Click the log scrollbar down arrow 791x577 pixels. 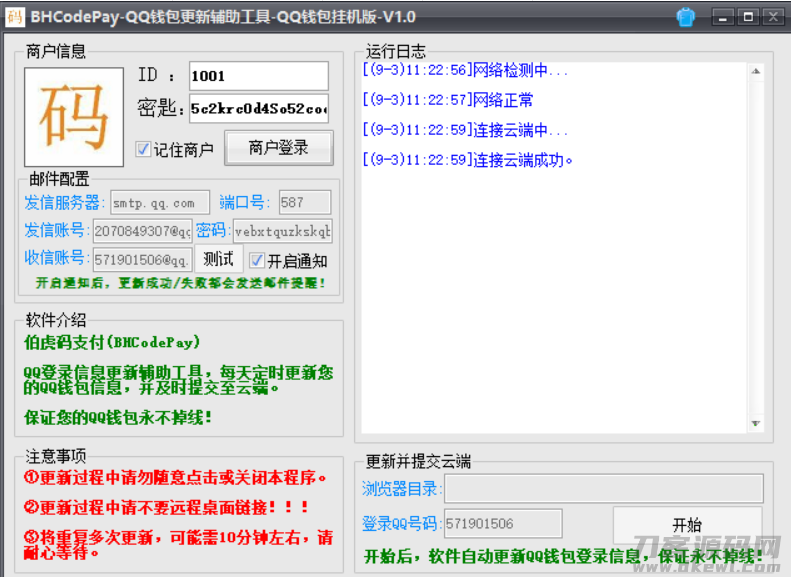[755, 423]
